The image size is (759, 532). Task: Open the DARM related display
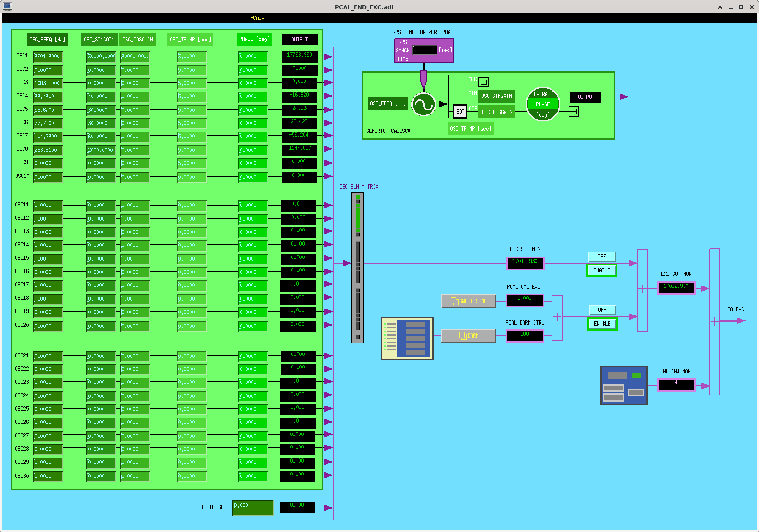pyautogui.click(x=468, y=336)
